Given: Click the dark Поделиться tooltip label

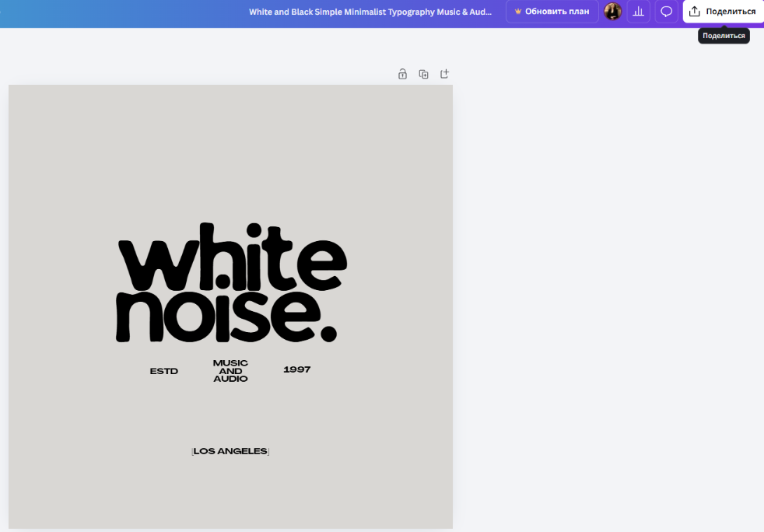Looking at the screenshot, I should click(x=724, y=36).
